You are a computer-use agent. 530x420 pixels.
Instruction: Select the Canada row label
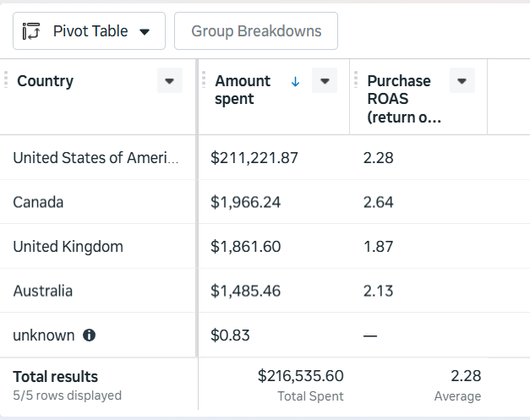pos(38,202)
